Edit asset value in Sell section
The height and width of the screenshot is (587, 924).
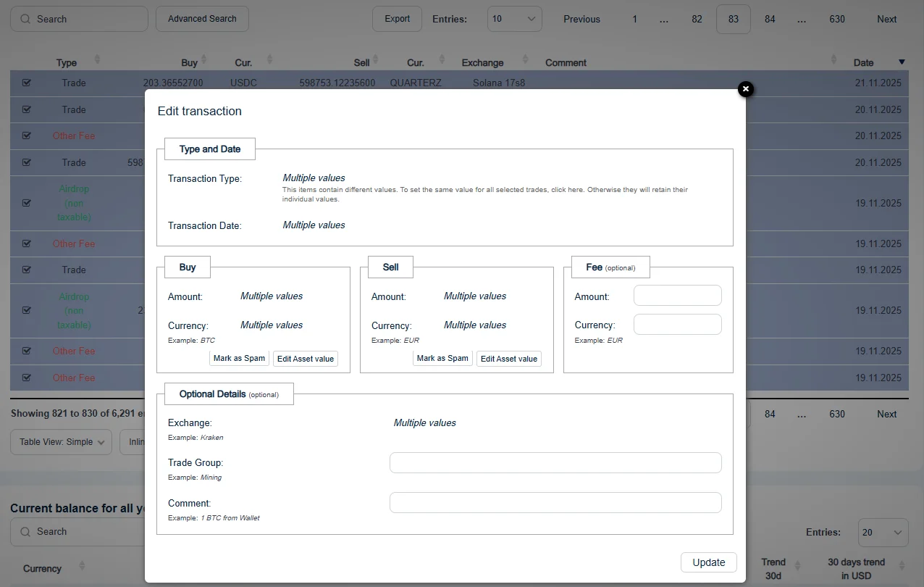coord(508,359)
